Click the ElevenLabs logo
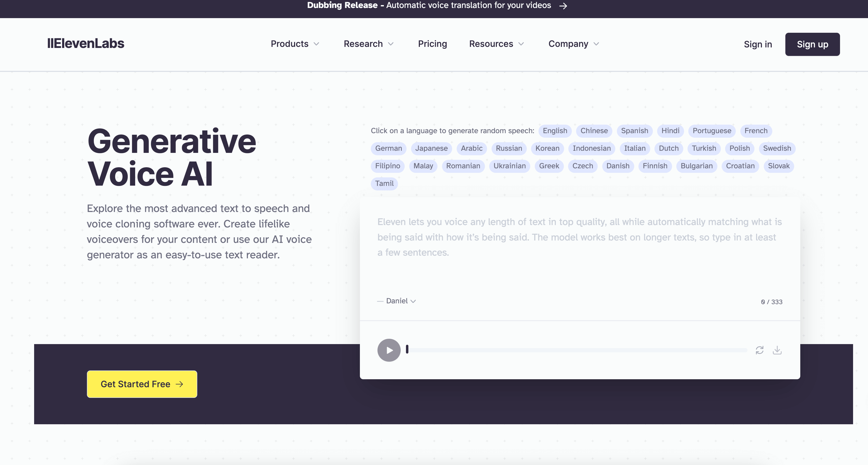The width and height of the screenshot is (868, 465). pos(86,43)
